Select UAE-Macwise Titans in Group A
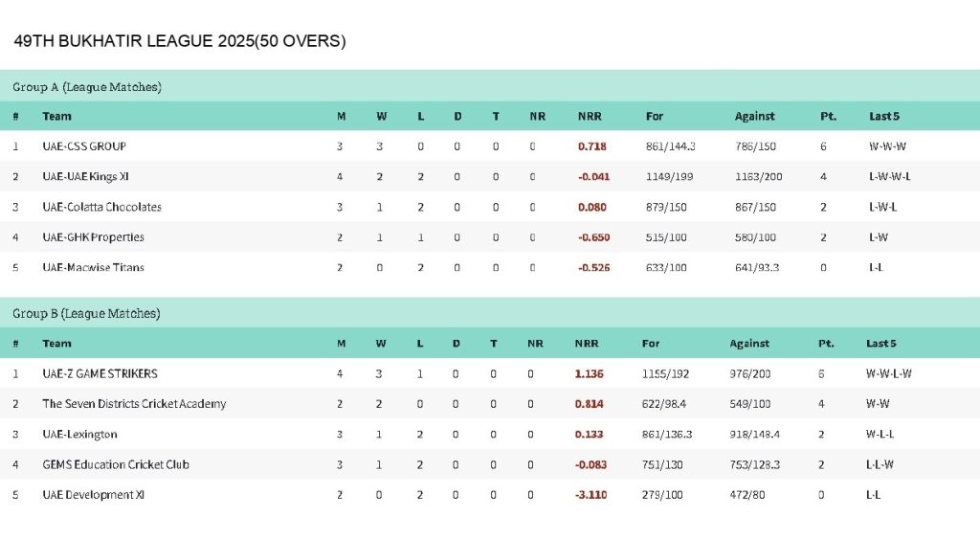980x539 pixels. click(x=93, y=267)
